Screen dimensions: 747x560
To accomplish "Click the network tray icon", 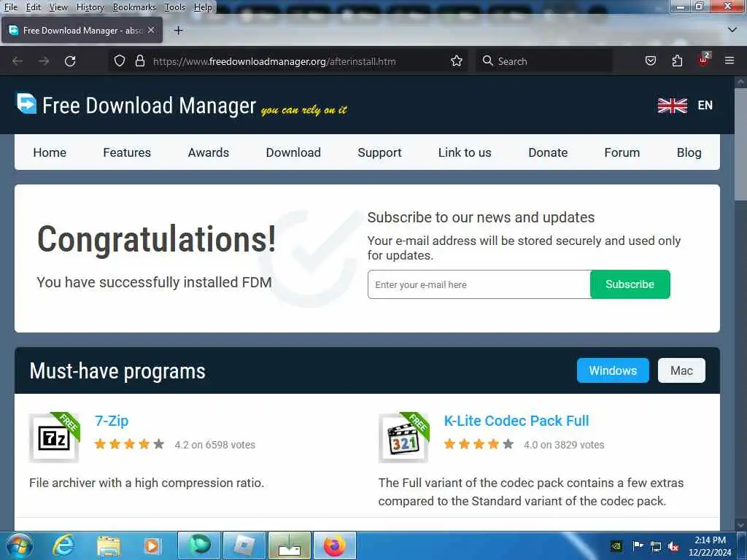I will coord(656,547).
